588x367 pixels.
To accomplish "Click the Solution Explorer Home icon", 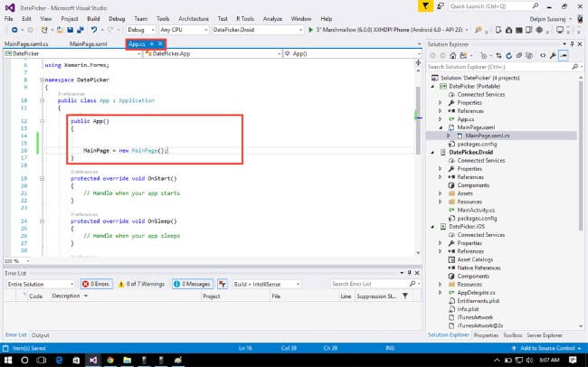I will (x=450, y=55).
